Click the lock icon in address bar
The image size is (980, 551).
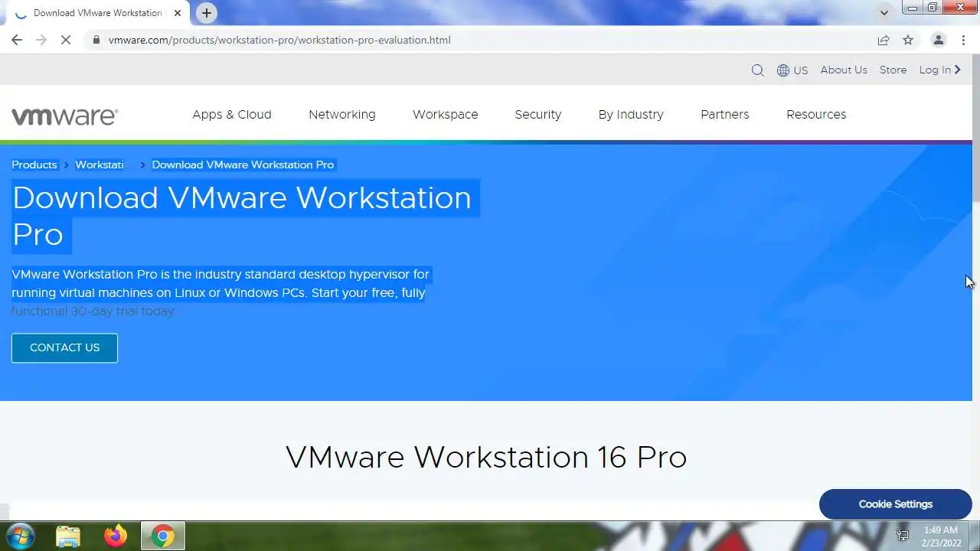tap(96, 40)
